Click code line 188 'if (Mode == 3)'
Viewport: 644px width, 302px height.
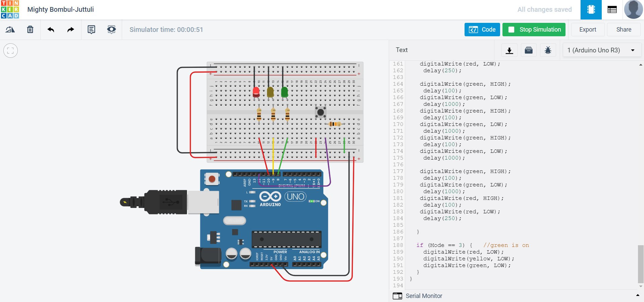point(444,245)
